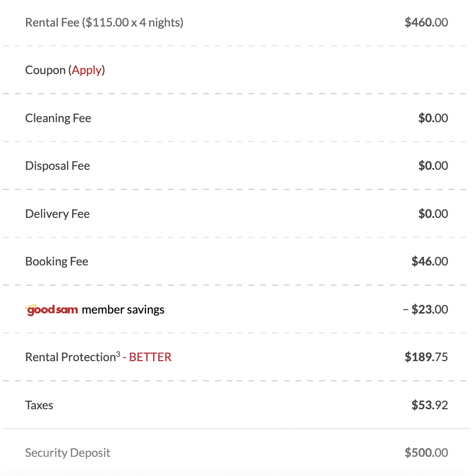This screenshot has width=475, height=476.
Task: Click the $189.75 rental protection amount
Action: coord(426,357)
